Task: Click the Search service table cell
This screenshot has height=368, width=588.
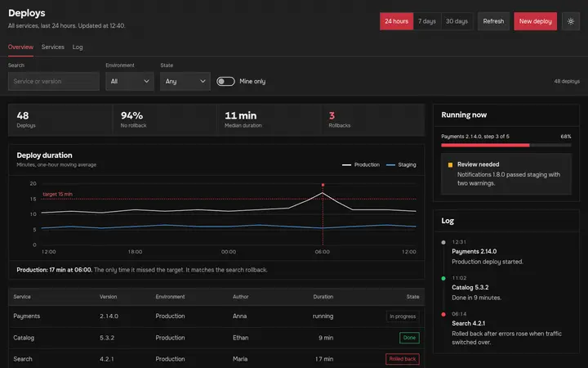Action: point(23,359)
